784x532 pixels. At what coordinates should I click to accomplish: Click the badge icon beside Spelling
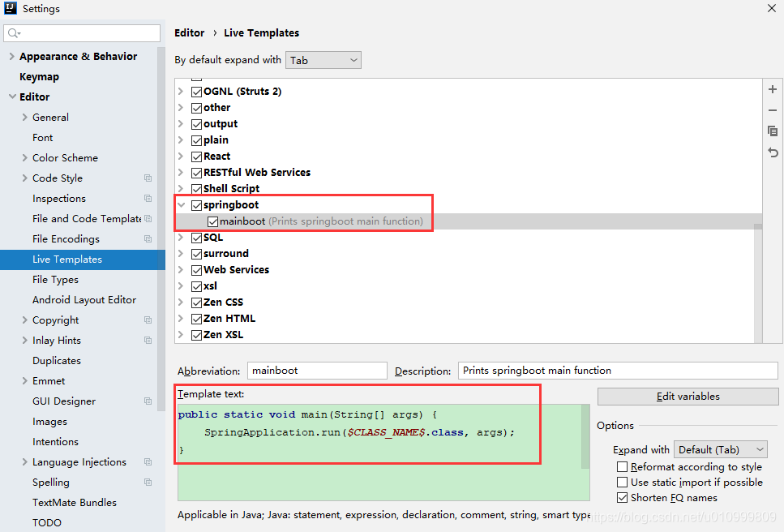coord(148,482)
